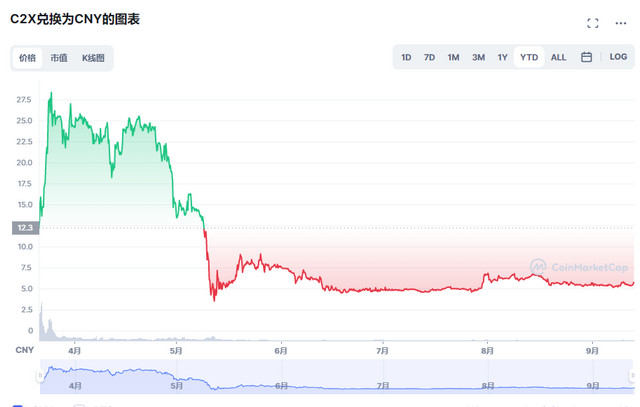Click right handle of range navigator

click(632, 376)
